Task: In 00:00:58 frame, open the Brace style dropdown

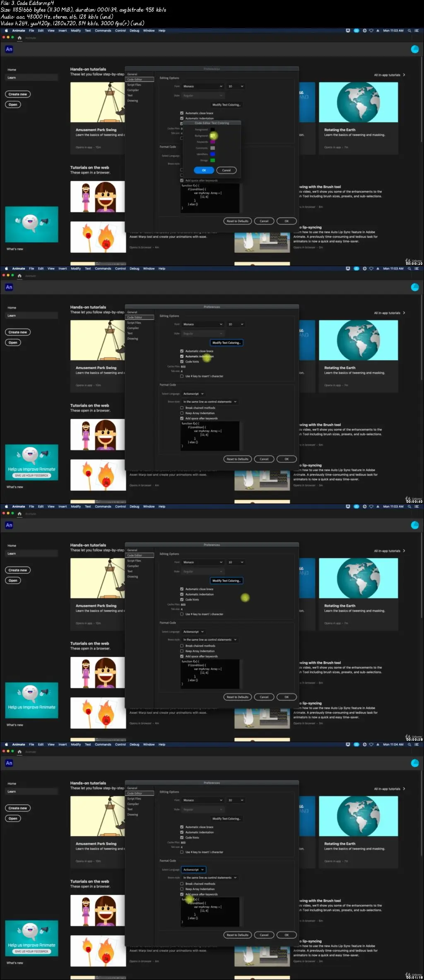Action: pyautogui.click(x=210, y=640)
